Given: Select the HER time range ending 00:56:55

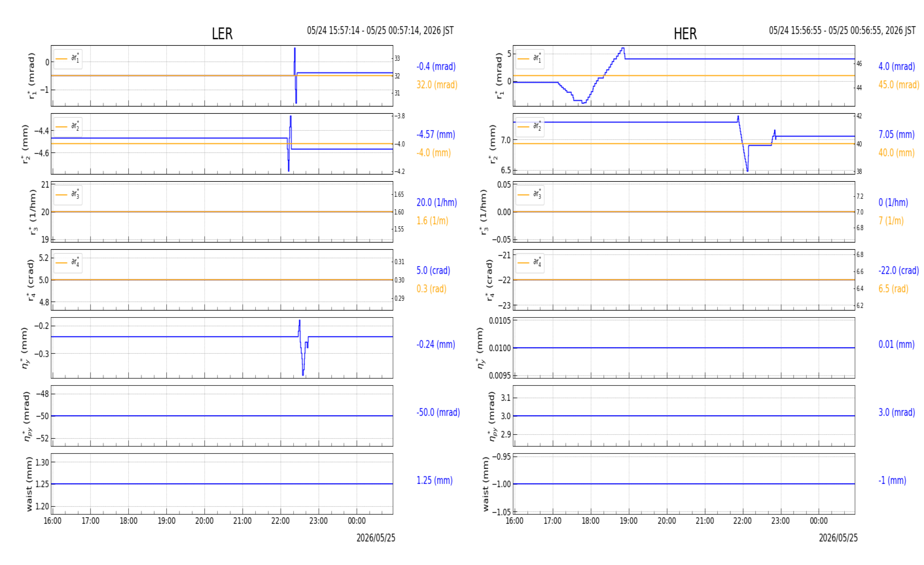Looking at the screenshot, I should click(842, 31).
